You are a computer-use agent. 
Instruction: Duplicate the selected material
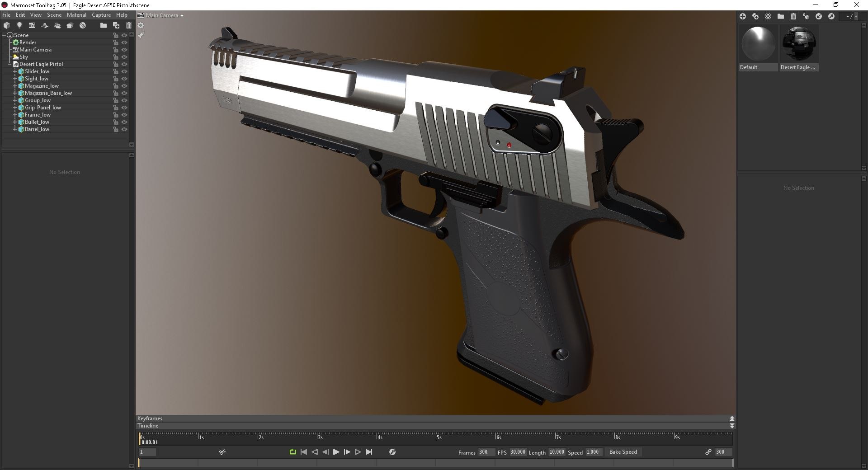755,16
